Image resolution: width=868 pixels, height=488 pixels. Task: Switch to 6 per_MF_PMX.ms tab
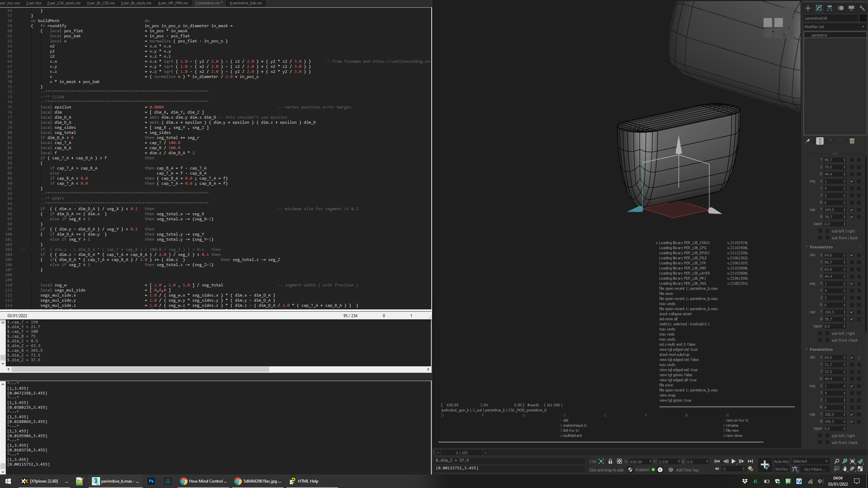173,3
